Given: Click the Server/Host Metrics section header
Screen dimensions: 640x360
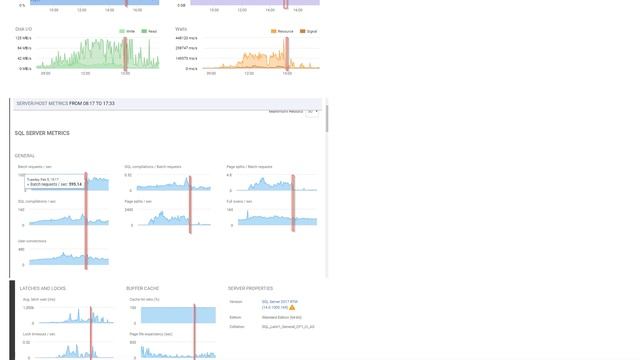Looking at the screenshot, I should tap(167, 104).
